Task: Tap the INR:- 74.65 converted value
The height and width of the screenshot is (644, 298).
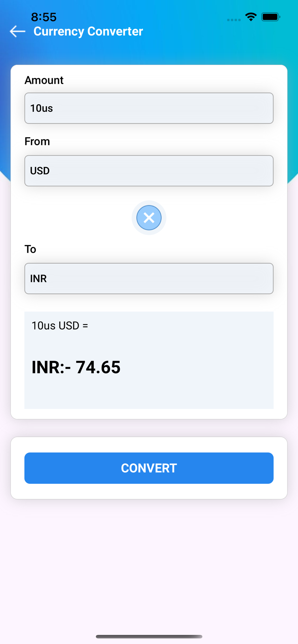Action: pos(76,367)
